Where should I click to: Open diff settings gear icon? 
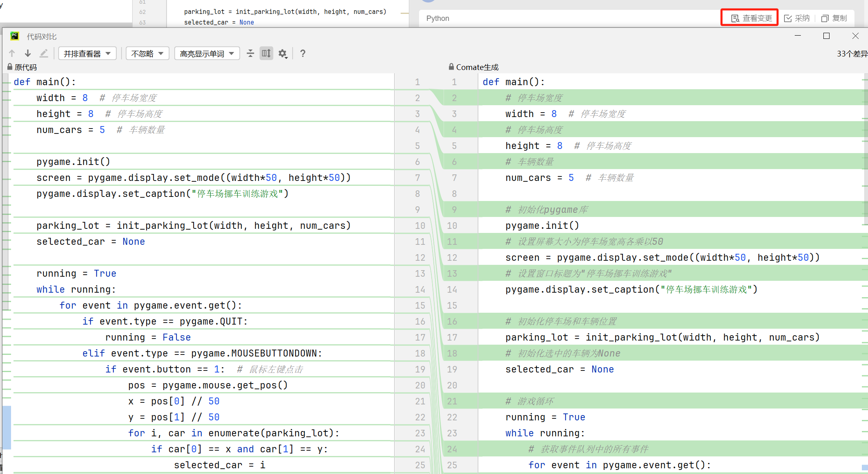tap(283, 53)
